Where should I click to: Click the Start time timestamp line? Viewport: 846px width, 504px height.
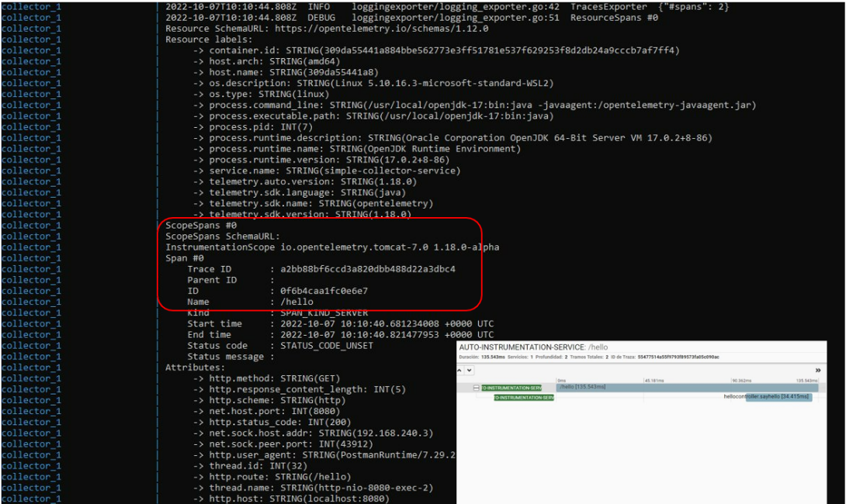click(341, 323)
